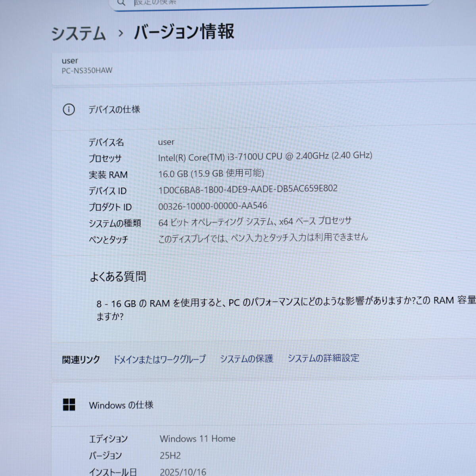The width and height of the screenshot is (476, 476).
Task: Click the ペンとタッチ label
Action: [x=108, y=240]
